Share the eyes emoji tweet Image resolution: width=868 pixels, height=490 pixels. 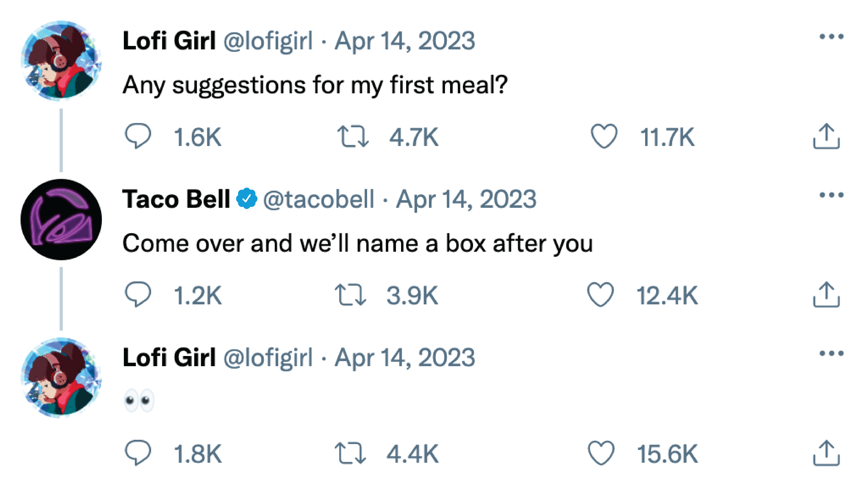point(826,453)
